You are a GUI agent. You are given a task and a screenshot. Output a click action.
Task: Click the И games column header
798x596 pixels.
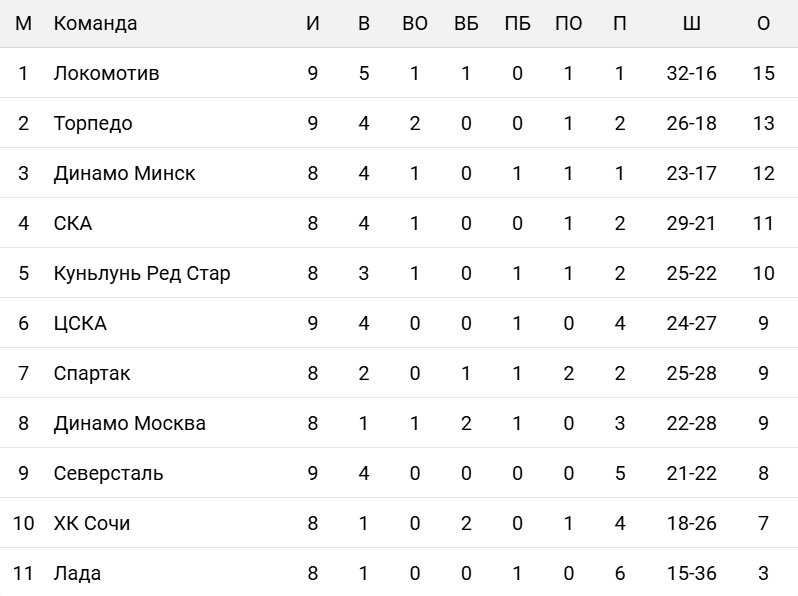tap(313, 23)
